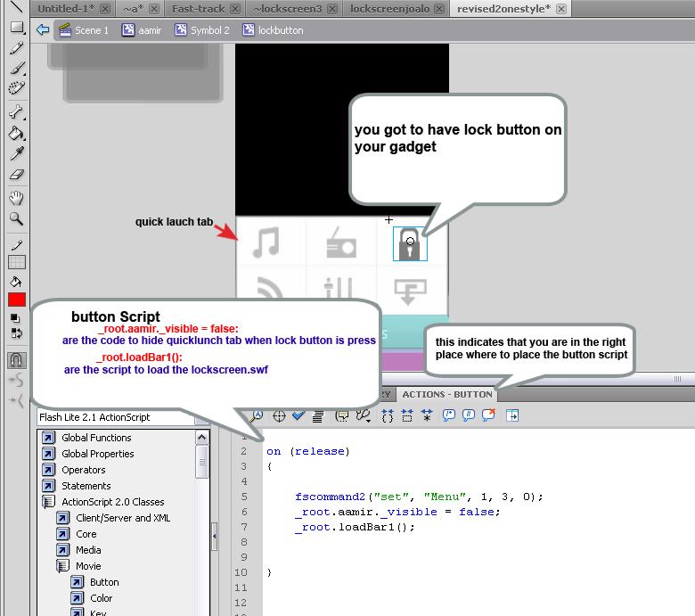The width and height of the screenshot is (695, 616).
Task: Click the Show/Hide Toolbox icon
Action: pos(512,415)
